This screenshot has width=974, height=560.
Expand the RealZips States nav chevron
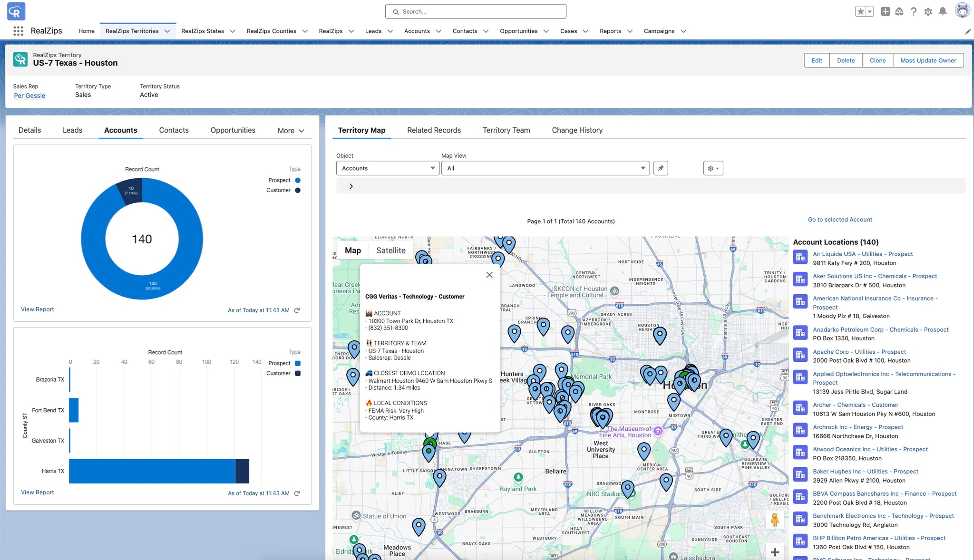tap(233, 31)
